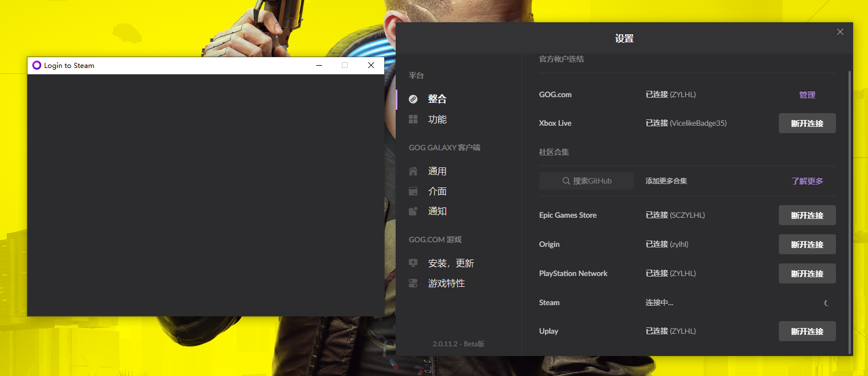Click the 通用 home icon
The image size is (868, 376).
tap(413, 171)
